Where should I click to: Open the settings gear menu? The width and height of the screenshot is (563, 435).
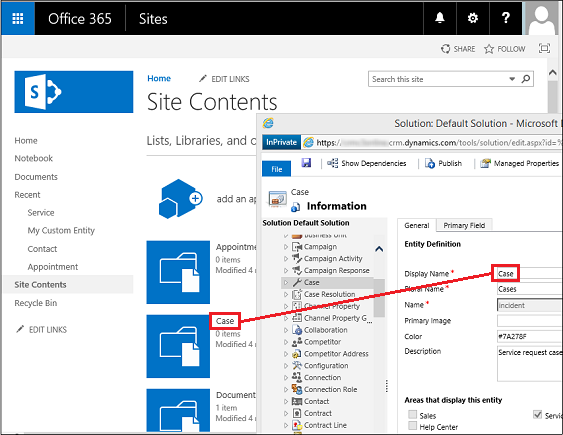coord(473,18)
